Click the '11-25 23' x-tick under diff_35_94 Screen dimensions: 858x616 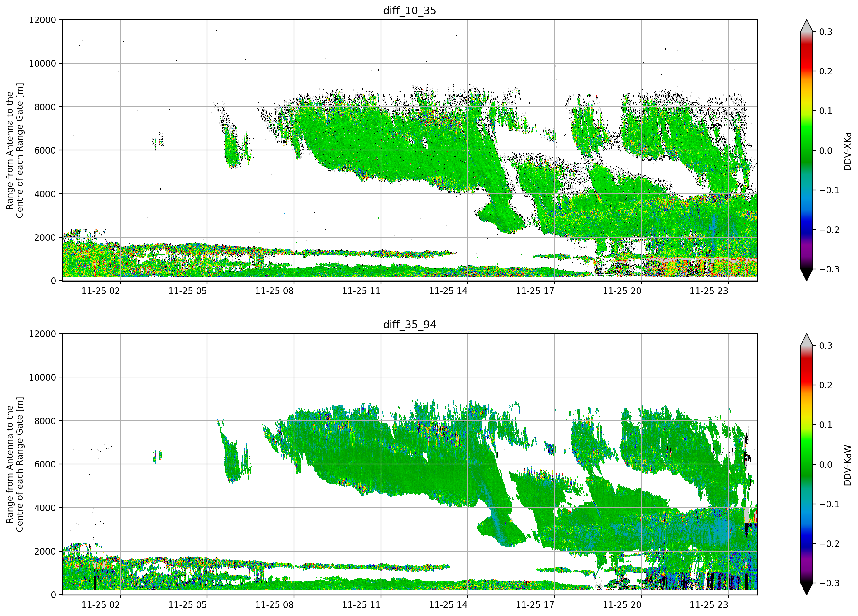click(x=709, y=605)
